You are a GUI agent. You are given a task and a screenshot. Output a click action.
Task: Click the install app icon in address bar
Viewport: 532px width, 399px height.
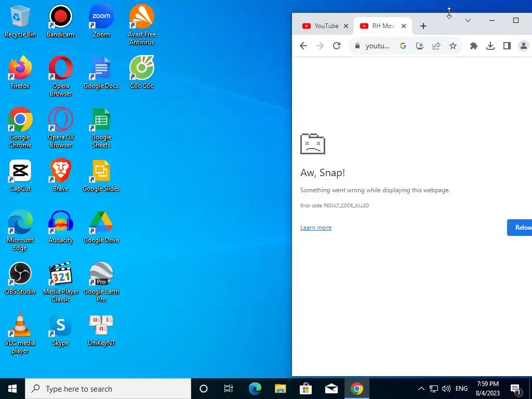[x=420, y=46]
